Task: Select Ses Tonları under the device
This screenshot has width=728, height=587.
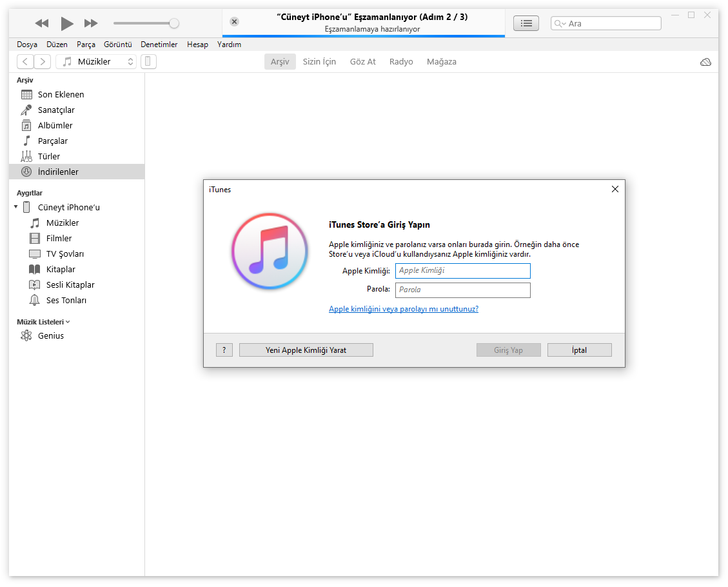Action: pyautogui.click(x=66, y=301)
